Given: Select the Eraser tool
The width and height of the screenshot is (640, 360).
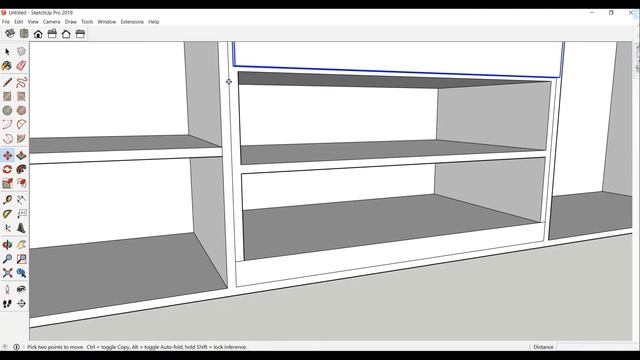Looking at the screenshot, I should (21, 66).
